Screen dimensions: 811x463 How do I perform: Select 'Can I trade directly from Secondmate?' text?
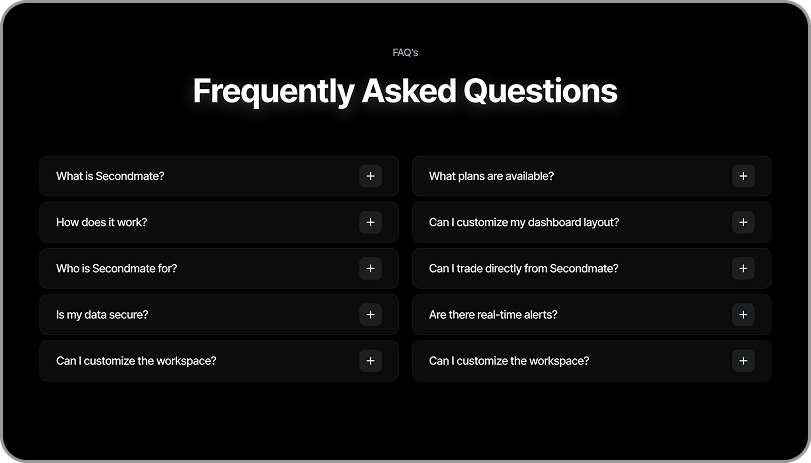pos(523,268)
